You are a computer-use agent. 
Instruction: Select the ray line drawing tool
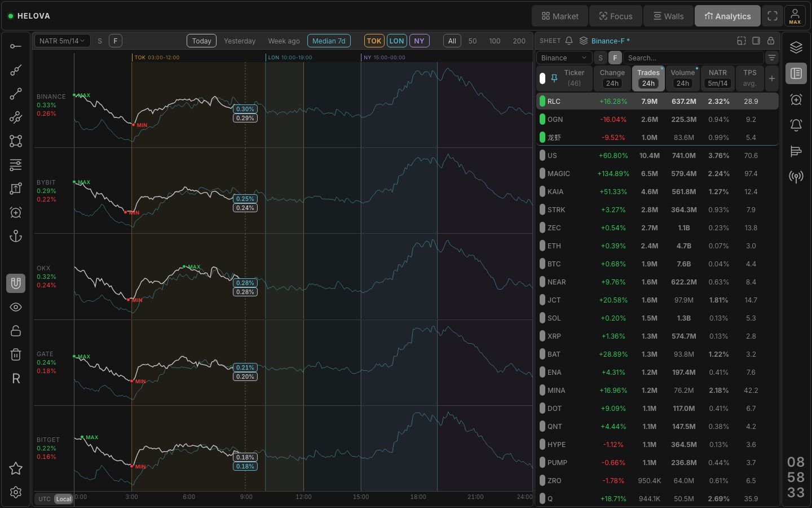[16, 70]
